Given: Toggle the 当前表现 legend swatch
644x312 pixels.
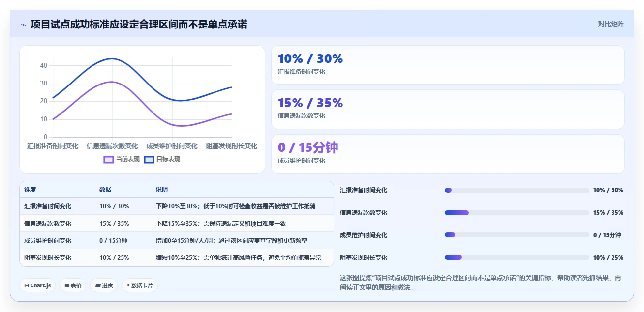Looking at the screenshot, I should coord(109,159).
